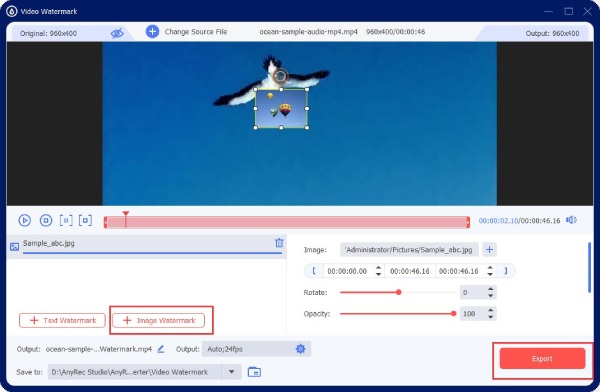Viewport: 600px width, 392px height.
Task: Click the plus button next to image path
Action: (x=489, y=250)
